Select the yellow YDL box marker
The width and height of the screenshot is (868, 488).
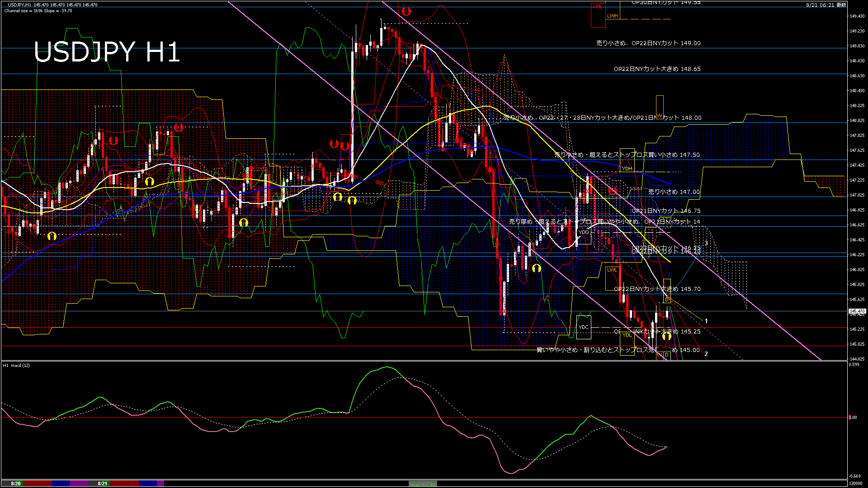(x=627, y=335)
